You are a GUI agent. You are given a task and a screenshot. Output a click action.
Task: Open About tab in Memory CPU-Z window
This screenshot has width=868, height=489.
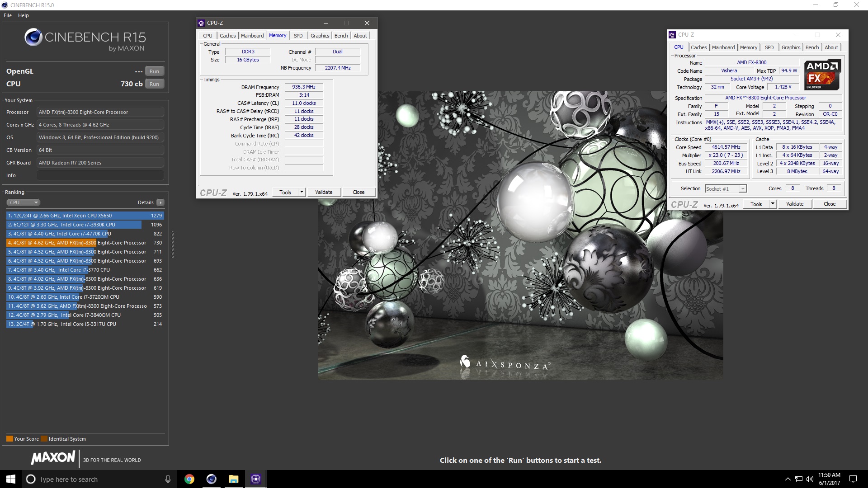coord(360,36)
